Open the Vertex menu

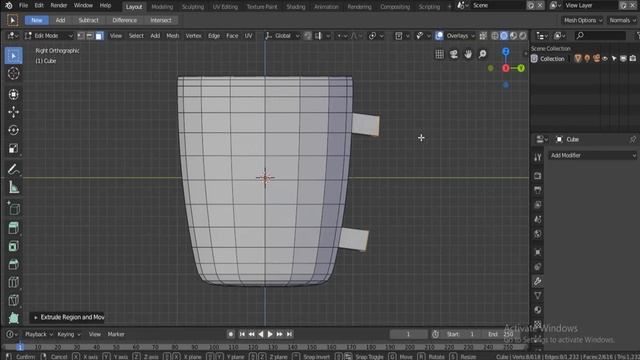tap(193, 36)
